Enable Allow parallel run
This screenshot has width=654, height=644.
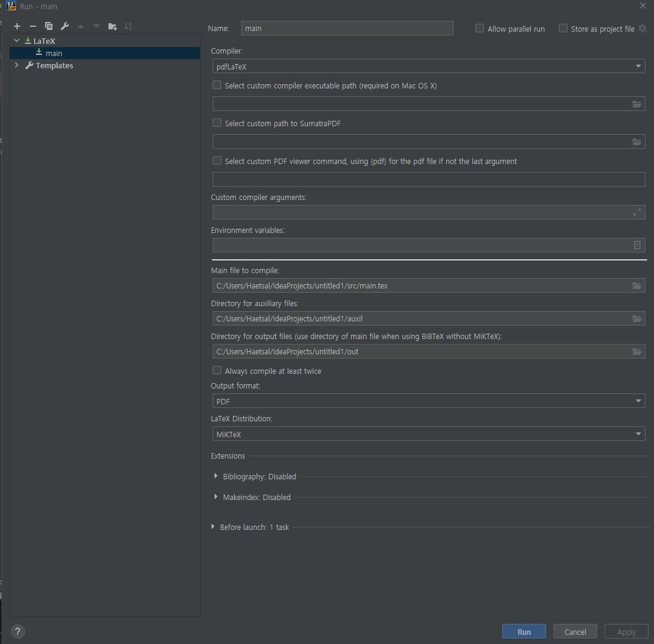(479, 28)
